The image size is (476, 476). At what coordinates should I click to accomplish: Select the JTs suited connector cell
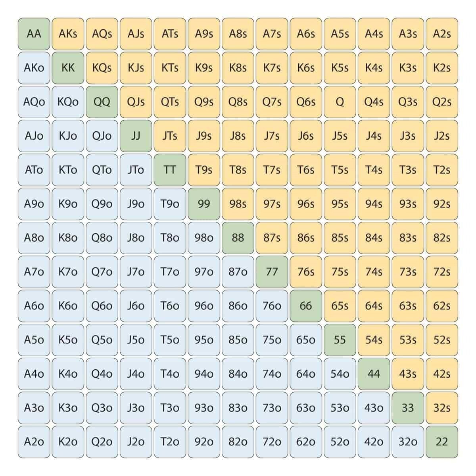(170, 136)
